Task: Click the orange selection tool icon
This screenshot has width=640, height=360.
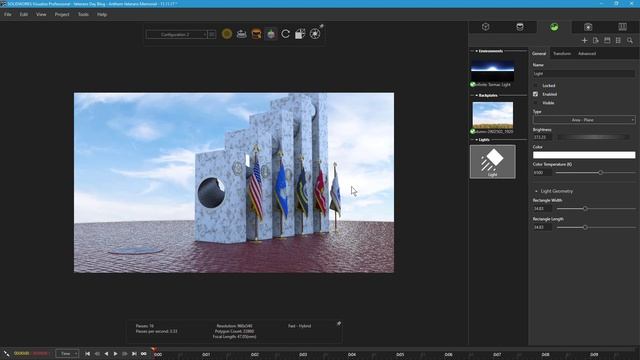Action: [256, 34]
